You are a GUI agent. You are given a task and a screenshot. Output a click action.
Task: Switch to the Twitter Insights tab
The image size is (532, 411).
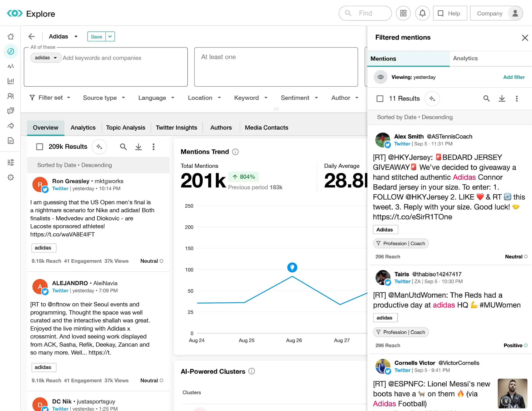(x=176, y=127)
